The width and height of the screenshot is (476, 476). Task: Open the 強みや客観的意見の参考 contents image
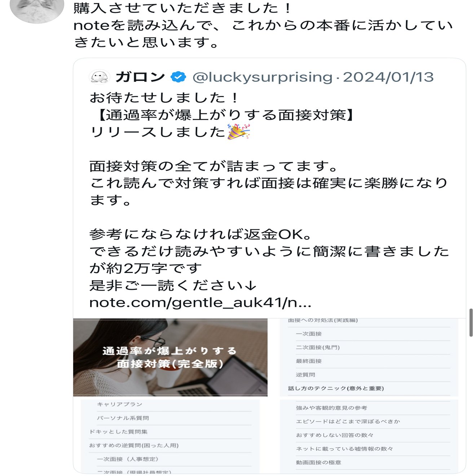tap(369, 436)
